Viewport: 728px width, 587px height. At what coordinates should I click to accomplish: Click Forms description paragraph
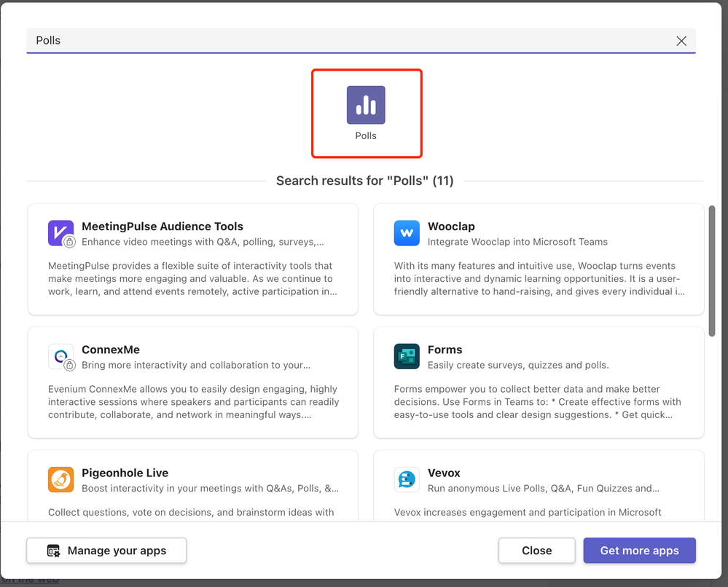(x=538, y=402)
